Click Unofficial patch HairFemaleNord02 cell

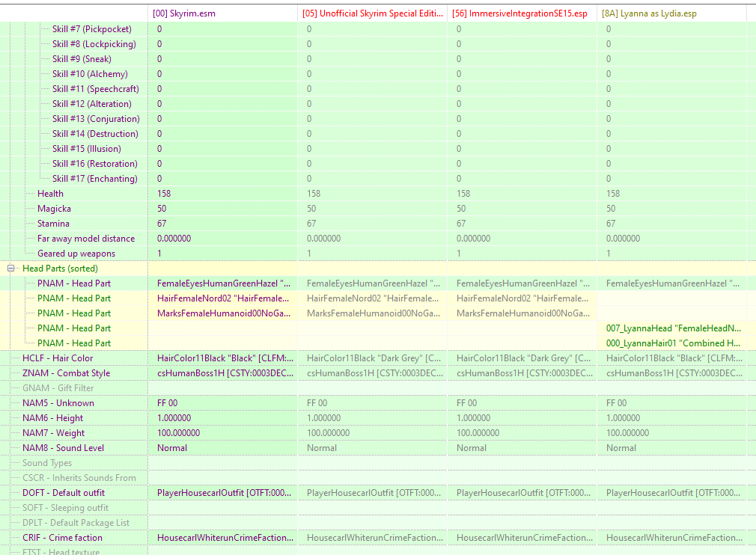click(373, 298)
